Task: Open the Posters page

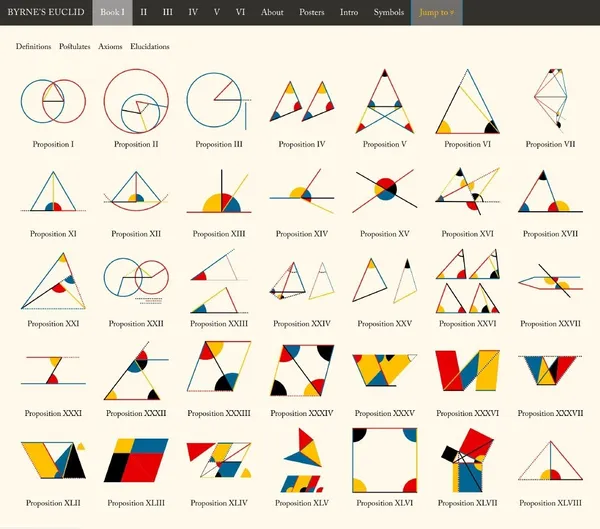Action: tap(311, 12)
